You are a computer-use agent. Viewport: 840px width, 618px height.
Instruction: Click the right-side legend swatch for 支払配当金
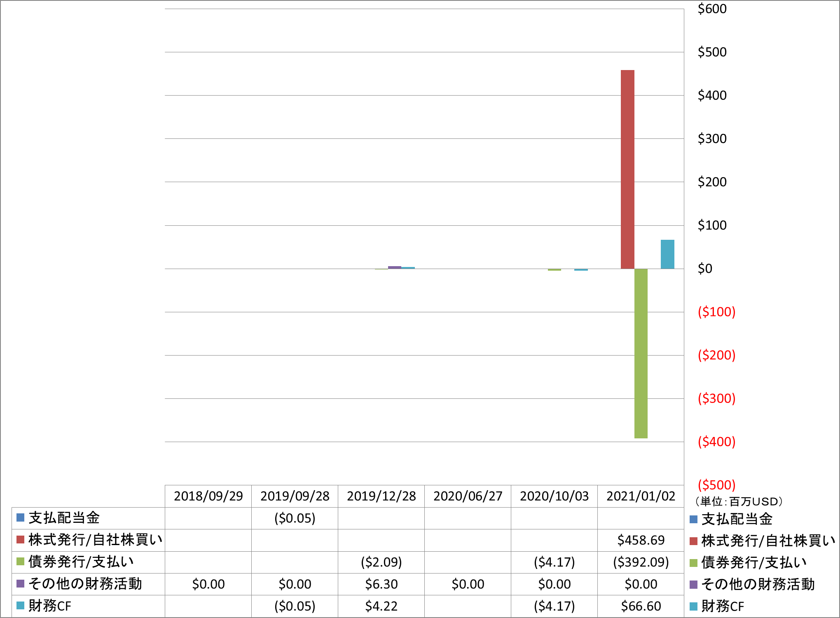click(x=694, y=519)
